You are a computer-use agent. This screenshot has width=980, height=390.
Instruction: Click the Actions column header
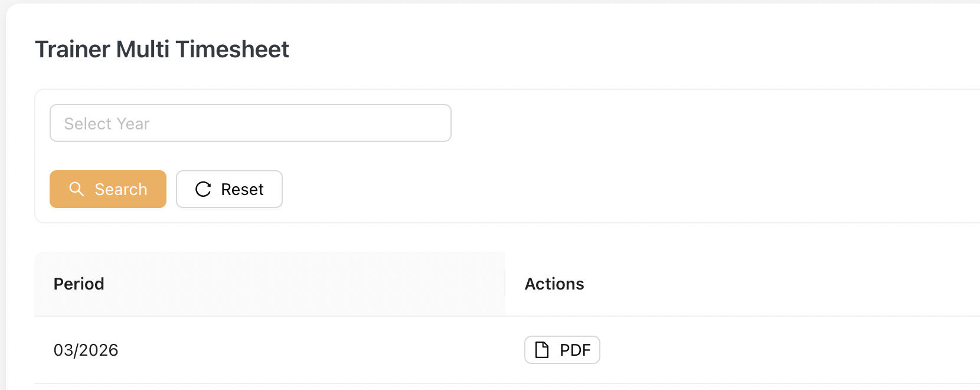[554, 284]
